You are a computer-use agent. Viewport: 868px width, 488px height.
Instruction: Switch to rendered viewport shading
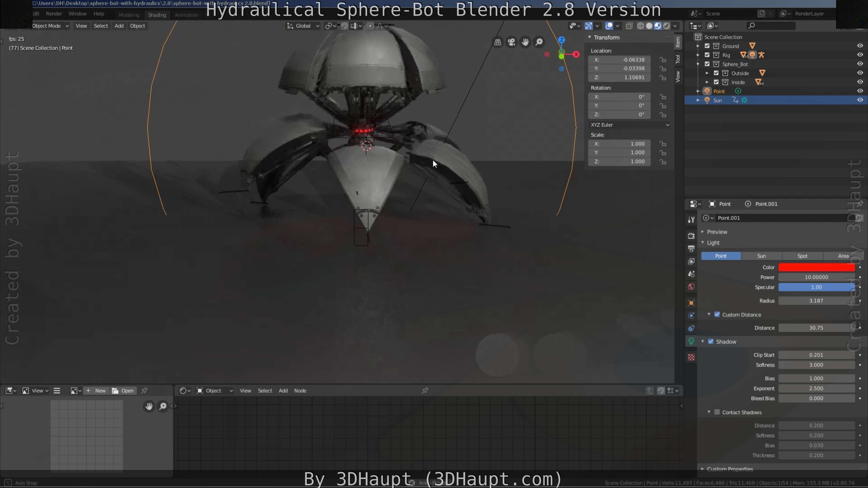[x=667, y=26]
